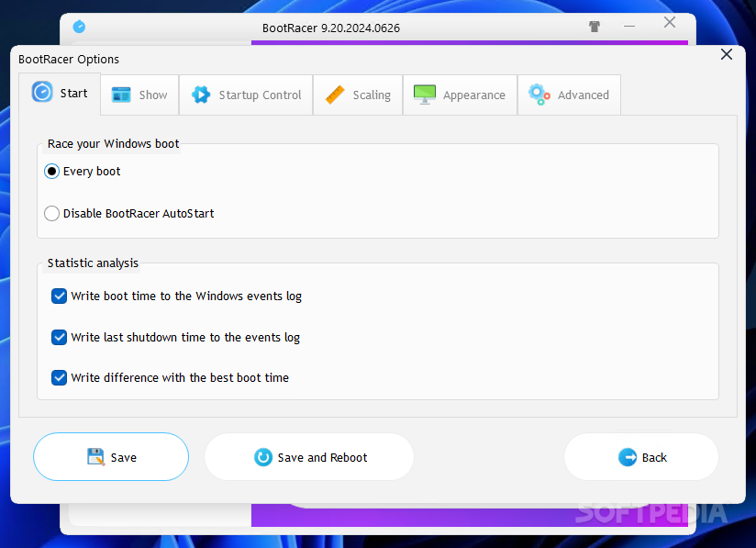Uncheck Write last shutdown time to events log
This screenshot has height=548, width=756.
[60, 337]
